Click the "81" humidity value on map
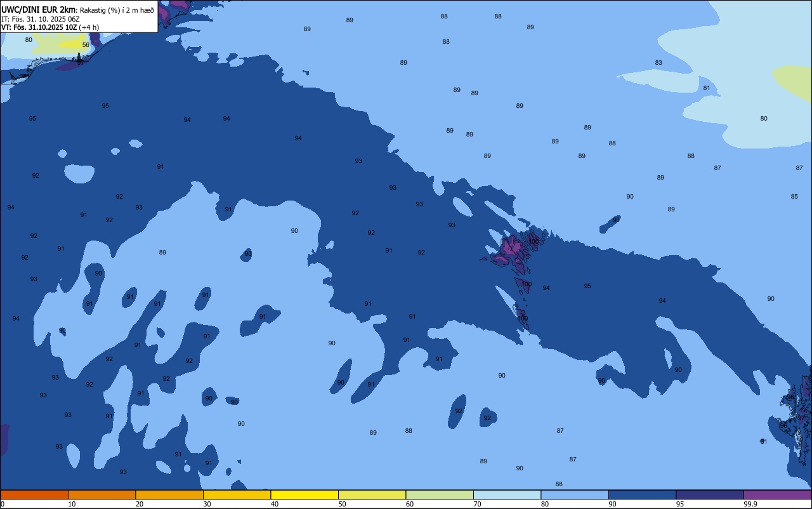The width and height of the screenshot is (812, 509). point(707,88)
